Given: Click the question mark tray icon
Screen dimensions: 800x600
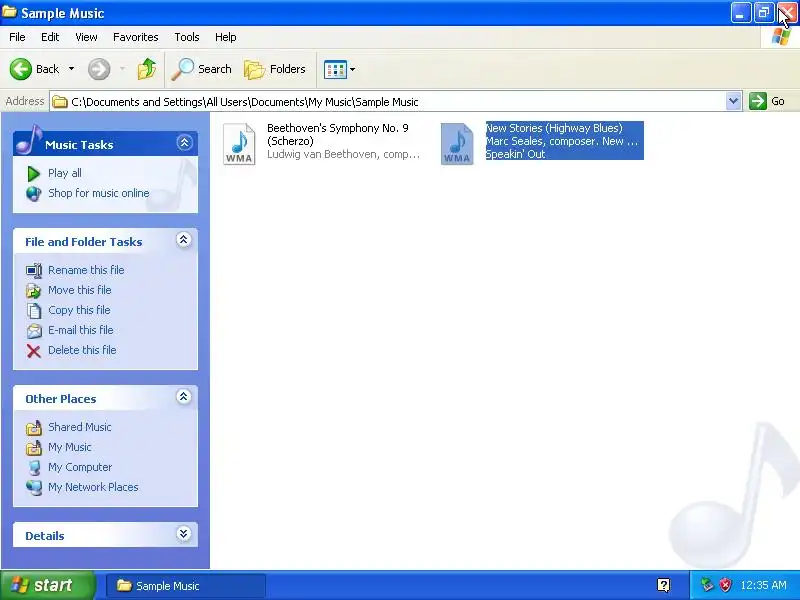Looking at the screenshot, I should (x=663, y=585).
